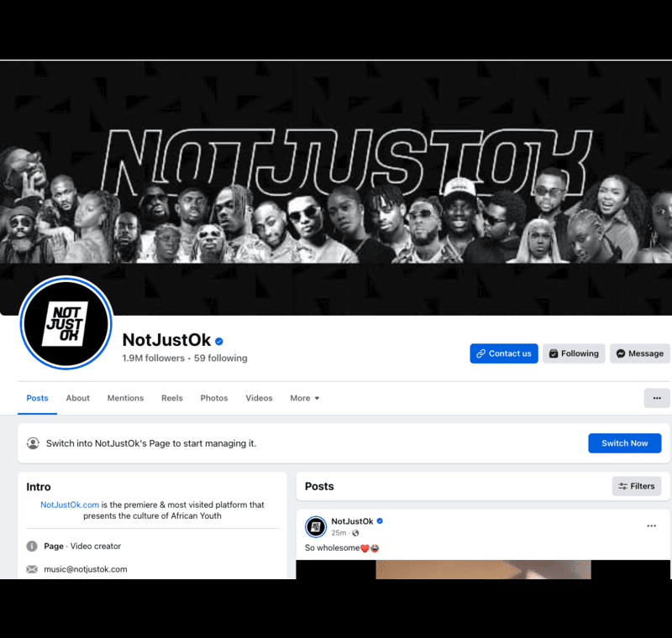Click the globe privacy icon on the post
Image resolution: width=672 pixels, height=638 pixels.
point(355,533)
